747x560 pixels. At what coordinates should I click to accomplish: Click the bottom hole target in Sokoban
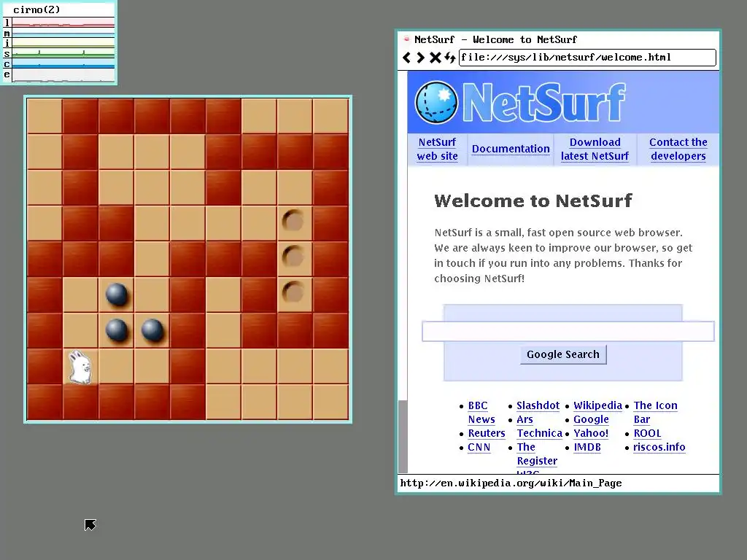[x=293, y=292]
